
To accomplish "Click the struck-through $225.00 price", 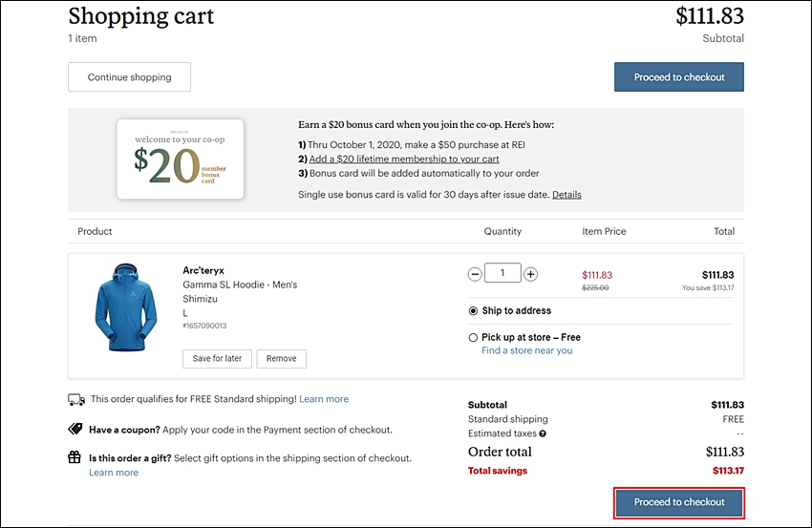I will (595, 287).
